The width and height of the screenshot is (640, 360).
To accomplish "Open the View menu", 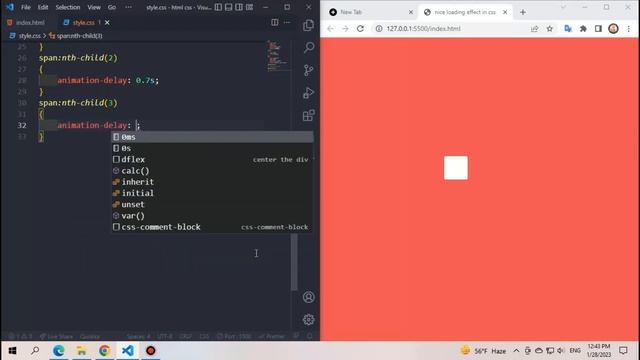I will click(x=94, y=7).
